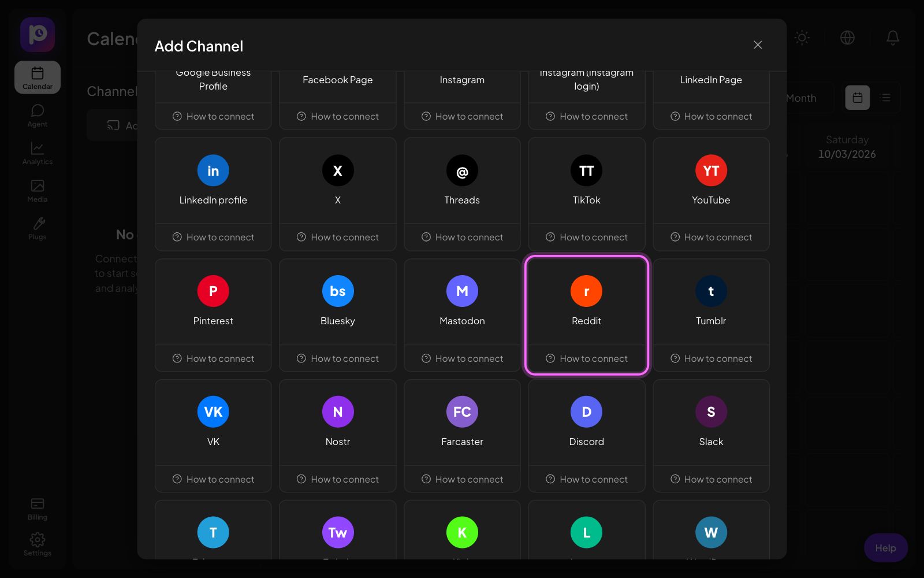This screenshot has height=578, width=924.
Task: Click the purple Tw channel icon
Action: (338, 533)
